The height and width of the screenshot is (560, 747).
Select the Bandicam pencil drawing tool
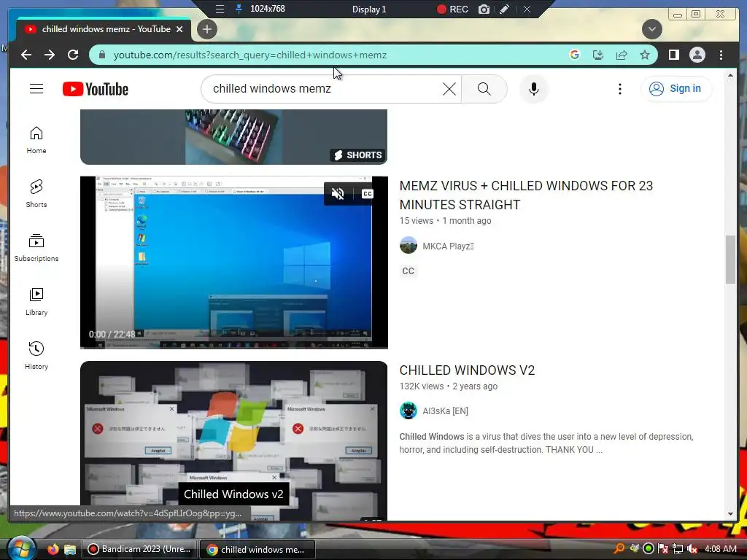505,9
